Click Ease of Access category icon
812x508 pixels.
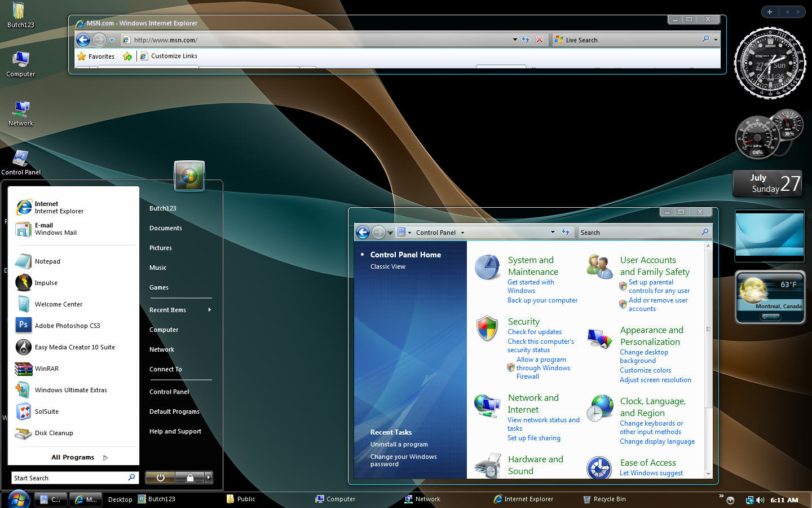599,468
